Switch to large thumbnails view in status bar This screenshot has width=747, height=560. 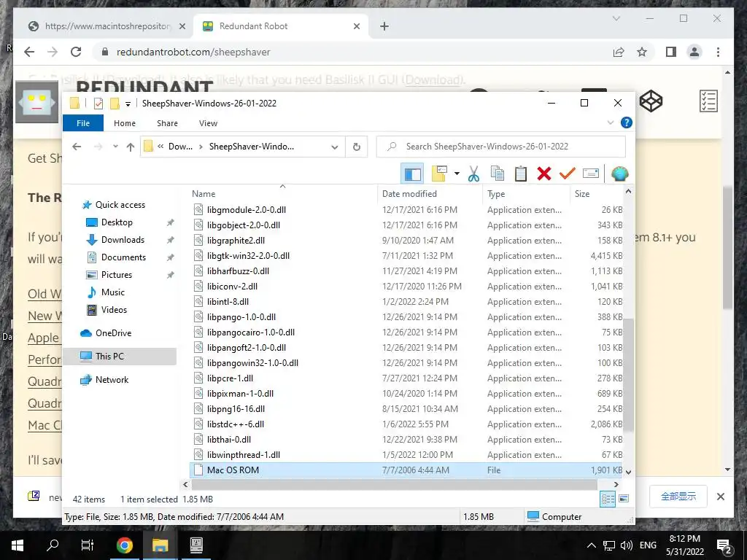point(624,499)
